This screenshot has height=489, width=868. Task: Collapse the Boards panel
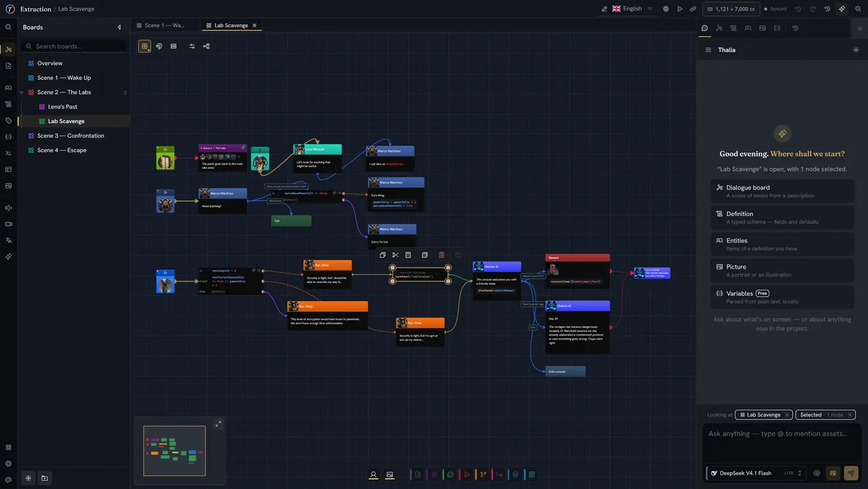coord(120,27)
